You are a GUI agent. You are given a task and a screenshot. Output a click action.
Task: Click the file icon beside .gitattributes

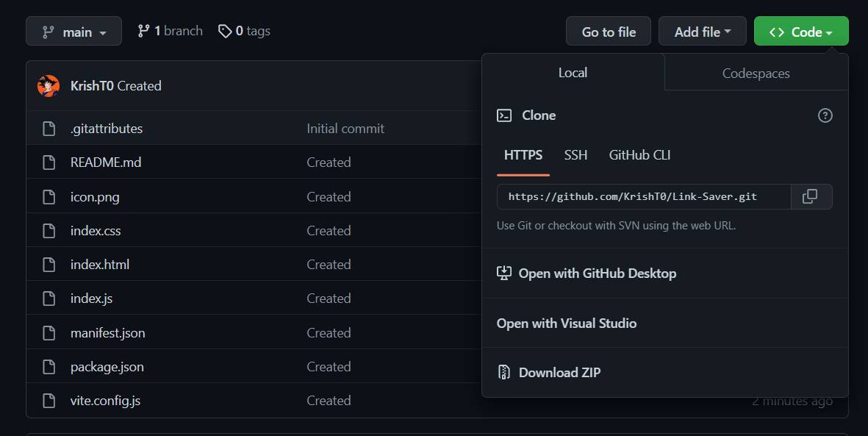(x=49, y=129)
